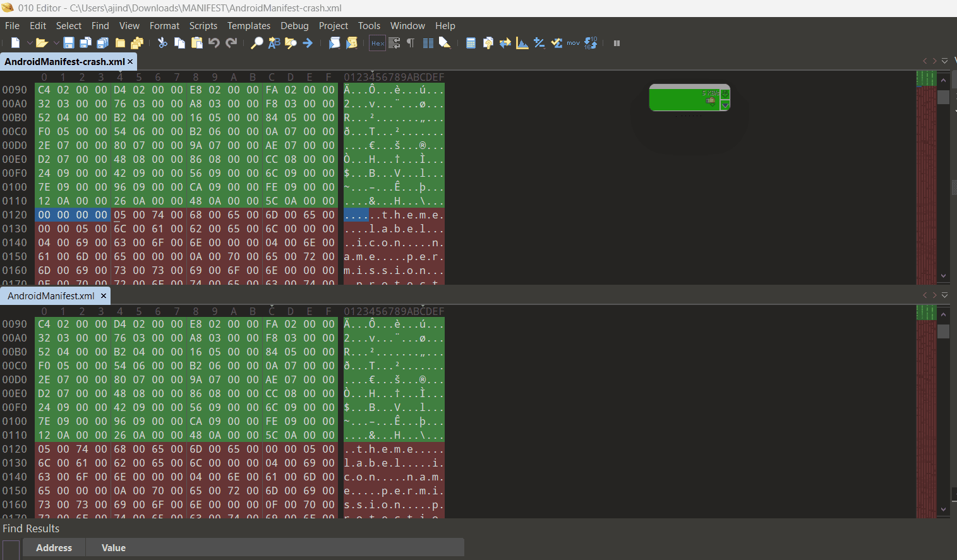Expand the Open file dropdown arrow
Screen dimensions: 957x560
pyautogui.click(x=56, y=43)
